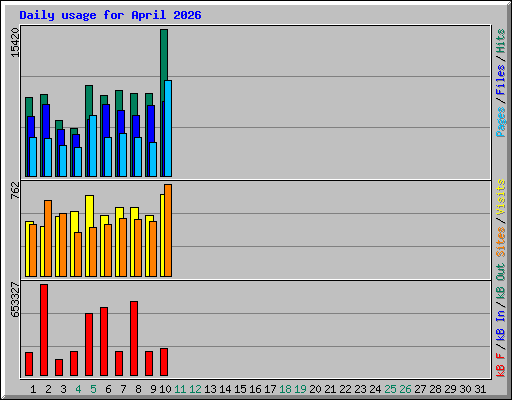
Task: Click day label 2 on the x-axis
Action: click(48, 389)
